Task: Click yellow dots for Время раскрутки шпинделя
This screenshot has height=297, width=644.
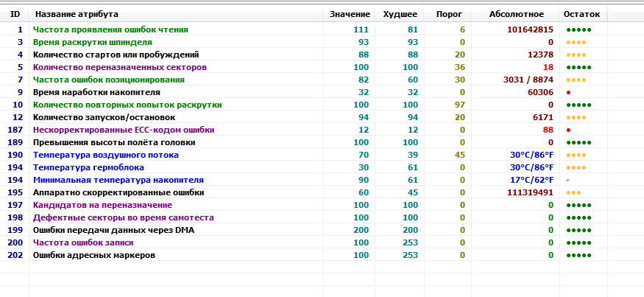Action: (x=576, y=42)
